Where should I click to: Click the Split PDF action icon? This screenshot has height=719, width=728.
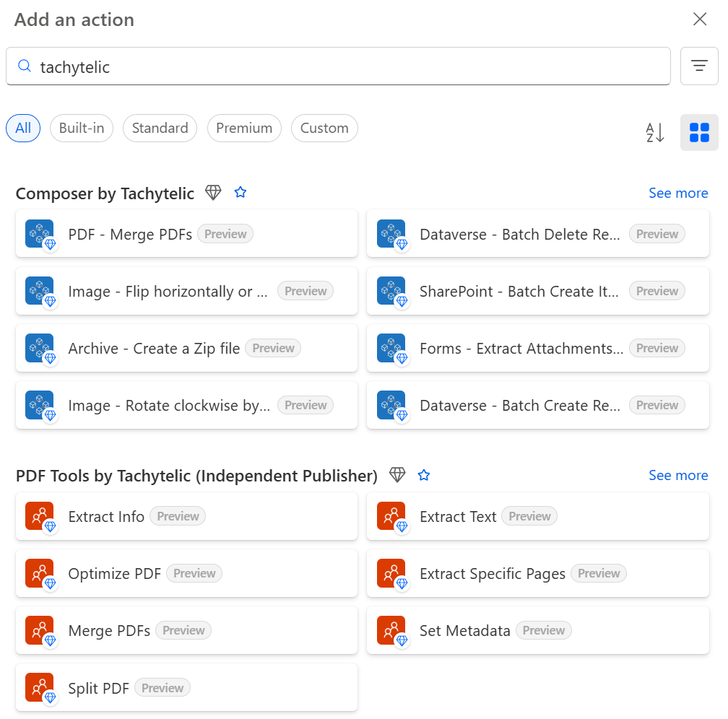pyautogui.click(x=40, y=688)
